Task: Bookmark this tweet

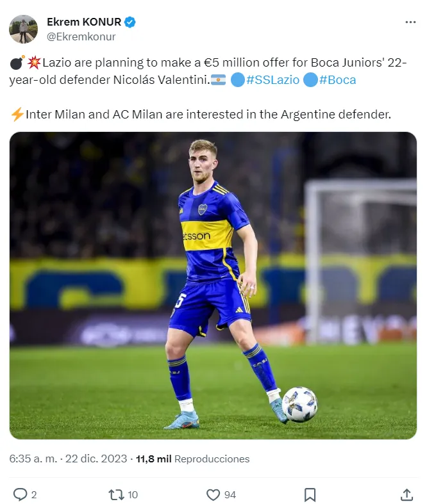Action: pos(310,494)
